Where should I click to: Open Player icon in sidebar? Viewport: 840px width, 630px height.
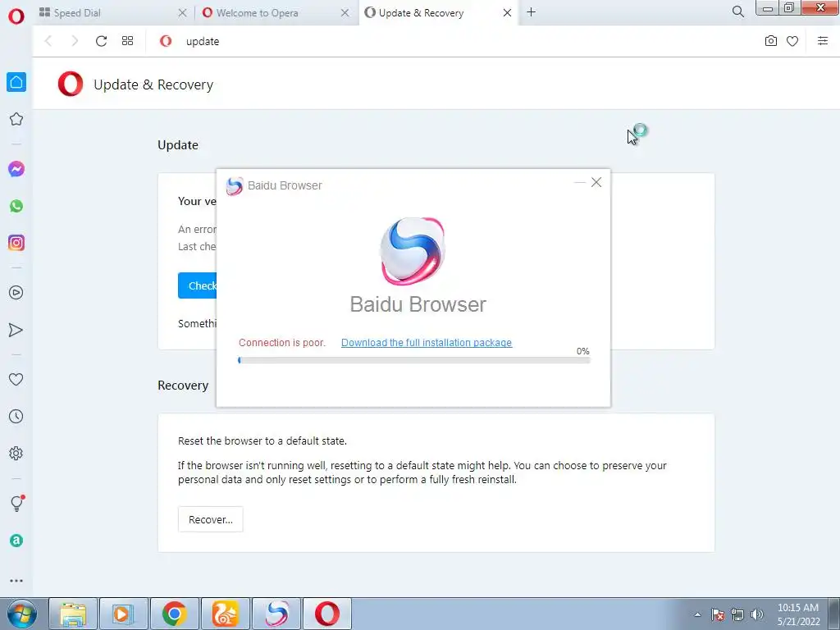pyautogui.click(x=16, y=293)
